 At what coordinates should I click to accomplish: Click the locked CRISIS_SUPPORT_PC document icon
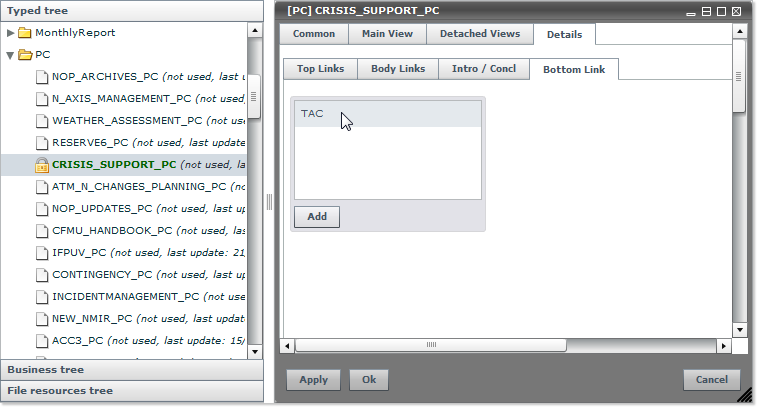(x=41, y=165)
